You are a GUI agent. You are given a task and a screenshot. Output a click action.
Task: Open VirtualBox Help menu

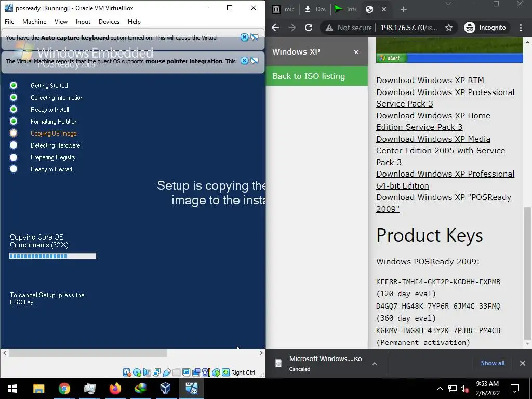[134, 22]
